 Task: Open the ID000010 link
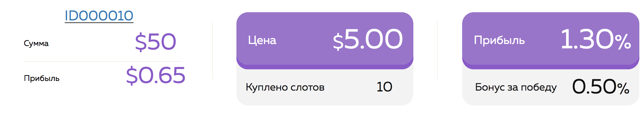99,16
